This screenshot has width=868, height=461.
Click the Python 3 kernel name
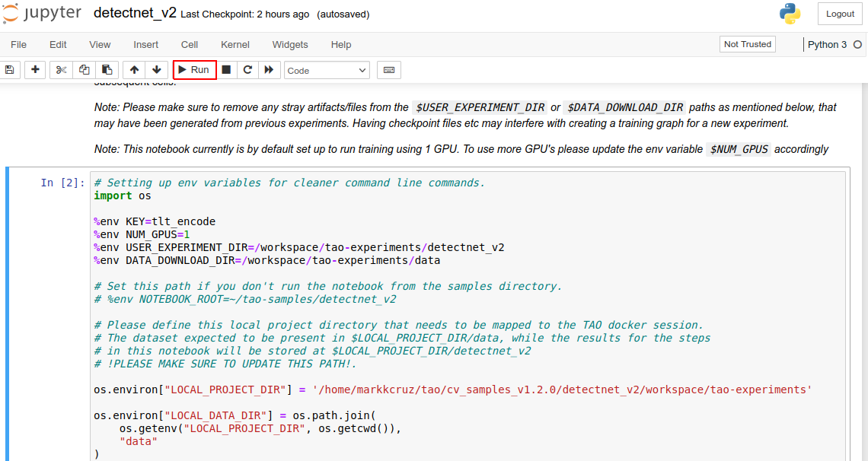[827, 45]
